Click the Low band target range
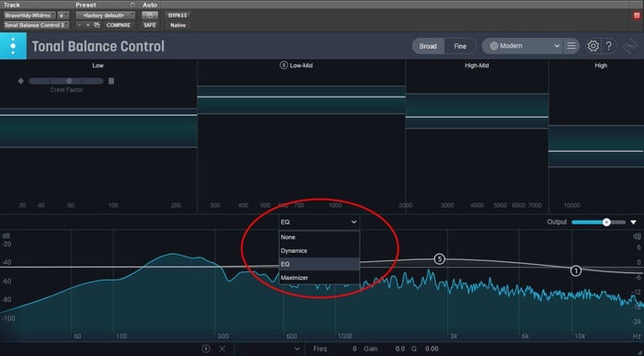The image size is (644, 356). (98, 128)
